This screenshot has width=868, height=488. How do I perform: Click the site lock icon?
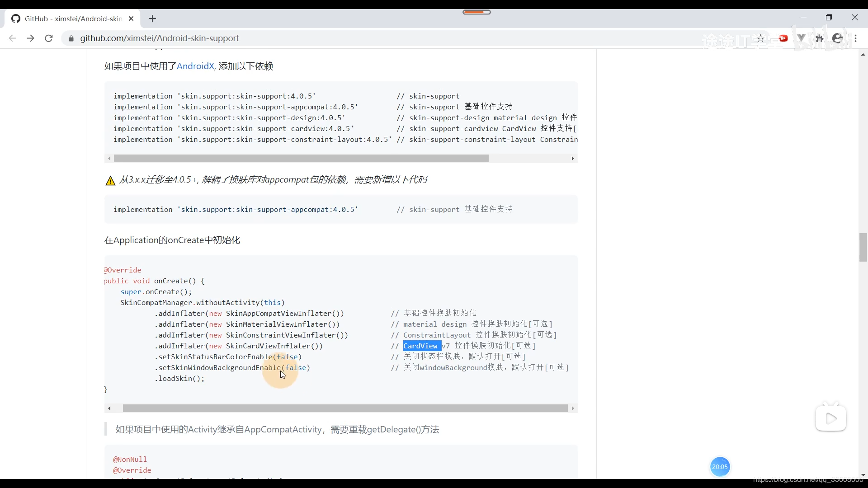click(x=71, y=38)
